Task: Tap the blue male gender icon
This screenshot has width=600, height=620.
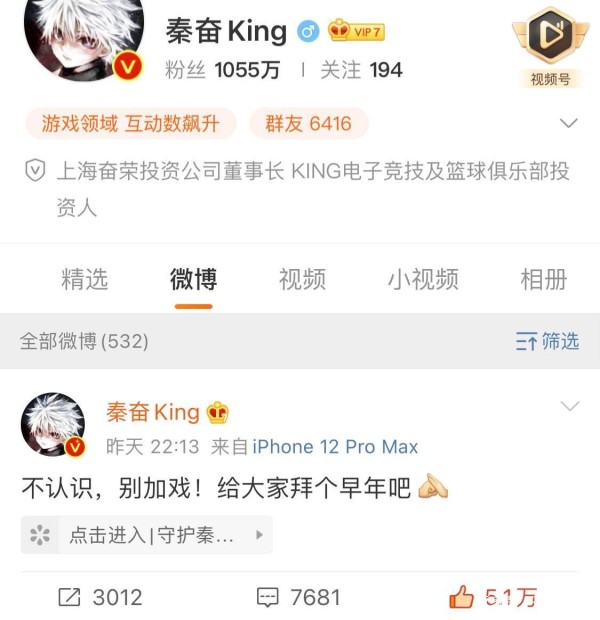Action: 308,31
